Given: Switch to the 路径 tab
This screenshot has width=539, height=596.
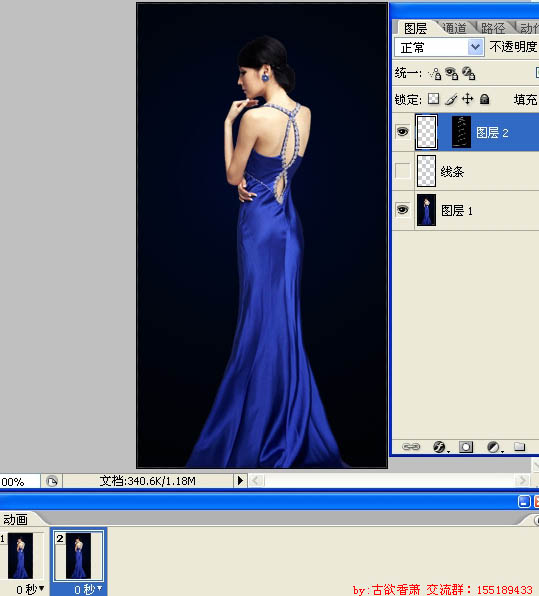Looking at the screenshot, I should pos(493,28).
